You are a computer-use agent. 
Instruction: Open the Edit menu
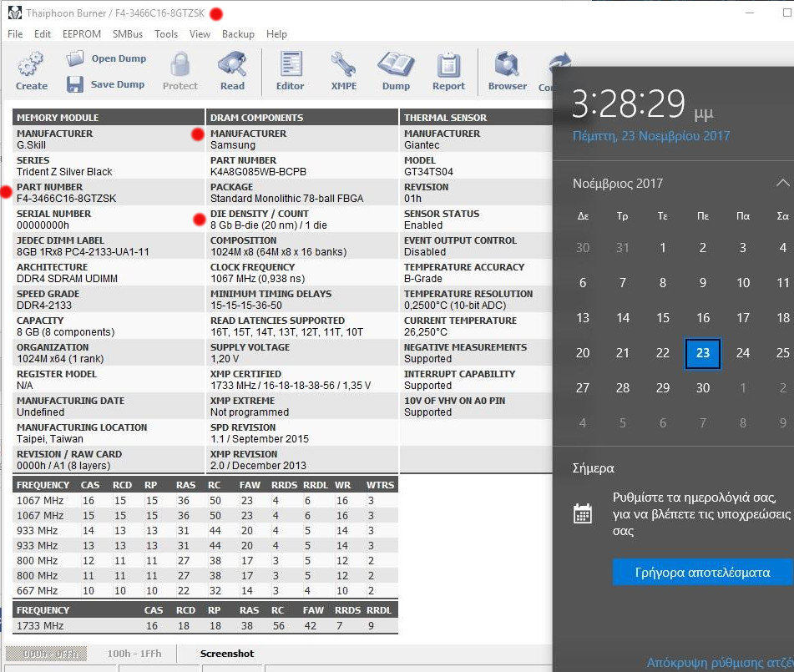[43, 34]
